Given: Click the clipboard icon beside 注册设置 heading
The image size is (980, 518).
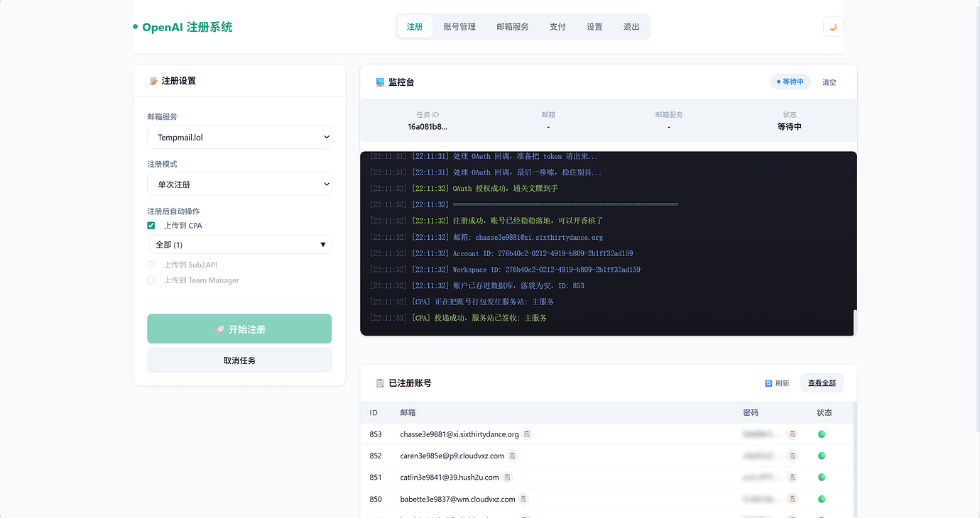Looking at the screenshot, I should 153,81.
